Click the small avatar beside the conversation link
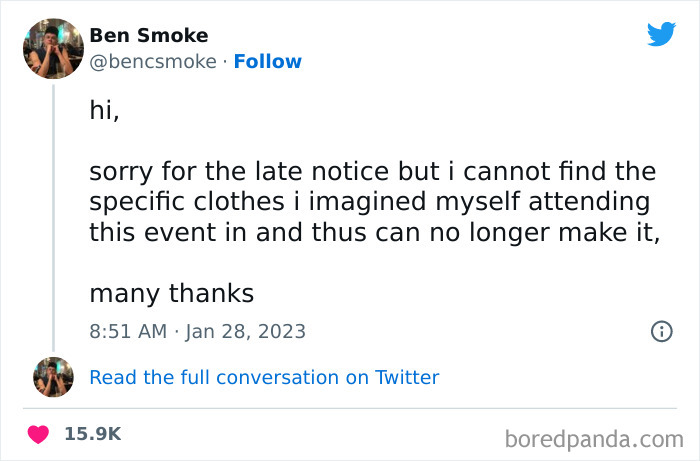Viewport: 700px width, 461px height. pyautogui.click(x=53, y=377)
